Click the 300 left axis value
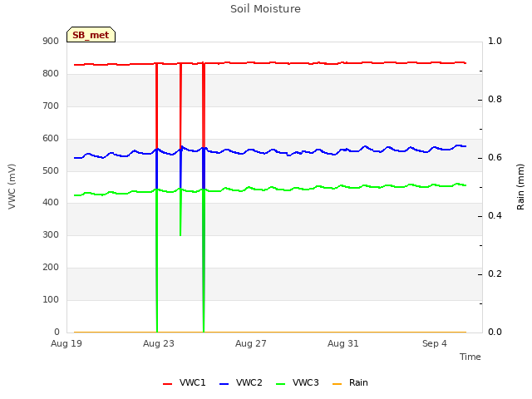This screenshot has height=399, width=532. [51, 234]
